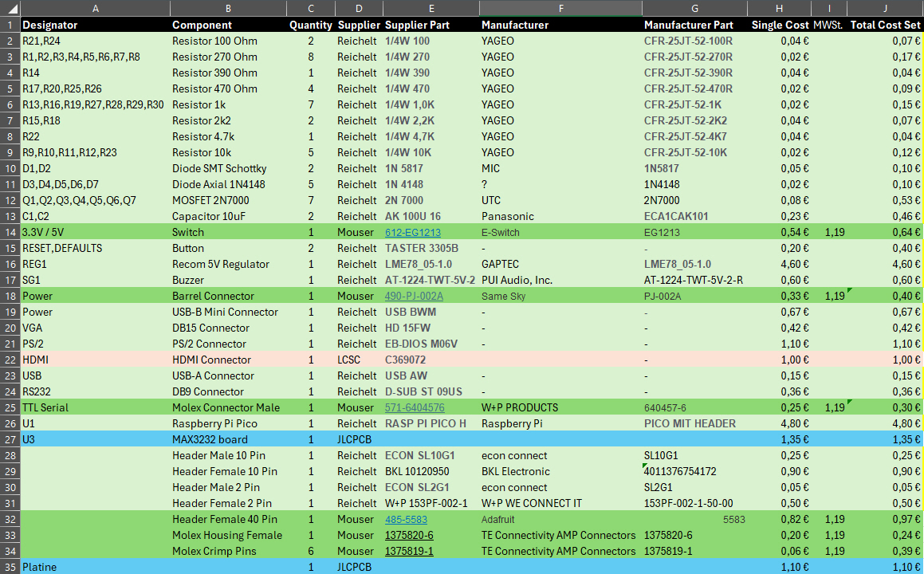Select the LCSC supplier cell
Screen dimensions: 924x574
(x=358, y=360)
